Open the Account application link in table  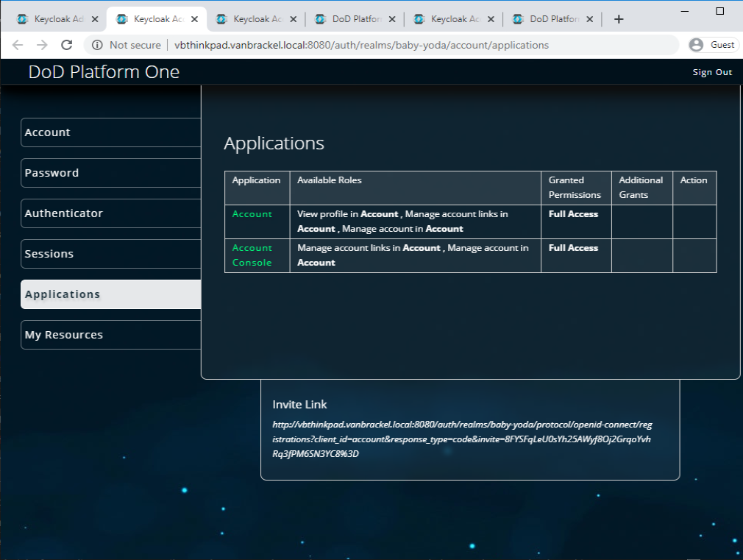252,214
